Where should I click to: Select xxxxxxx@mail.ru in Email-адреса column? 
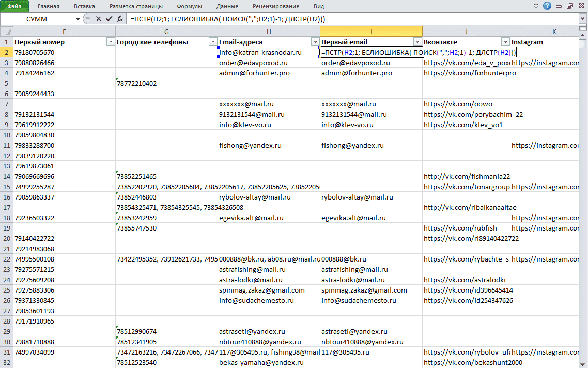(x=269, y=104)
